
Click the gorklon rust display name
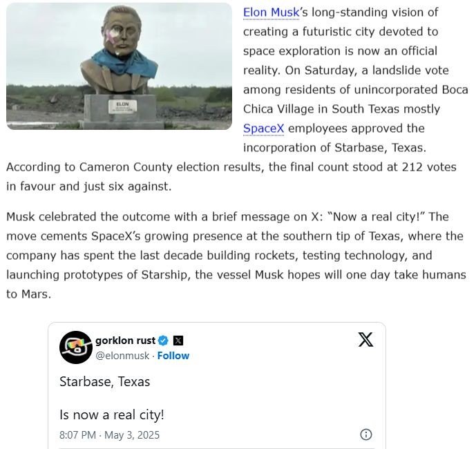125,341
